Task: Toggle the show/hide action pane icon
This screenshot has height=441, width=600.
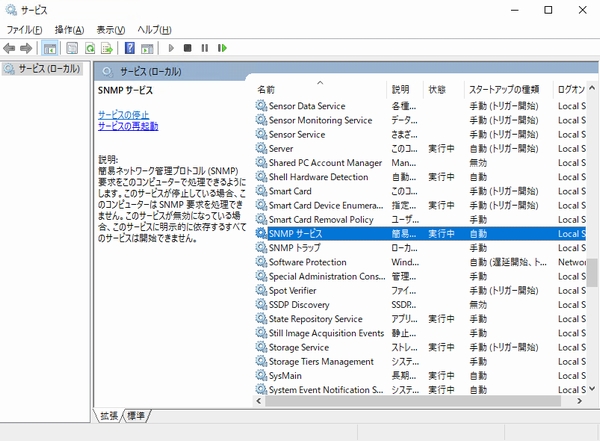Action: tap(147, 48)
